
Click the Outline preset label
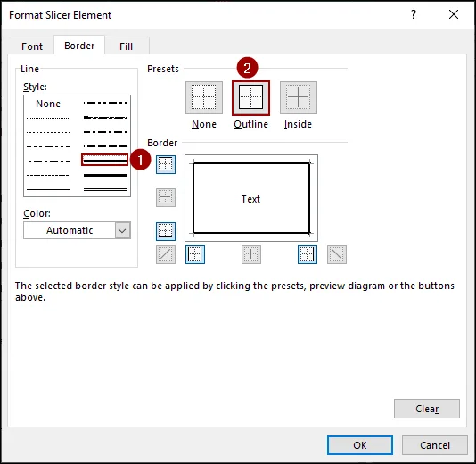[250, 124]
